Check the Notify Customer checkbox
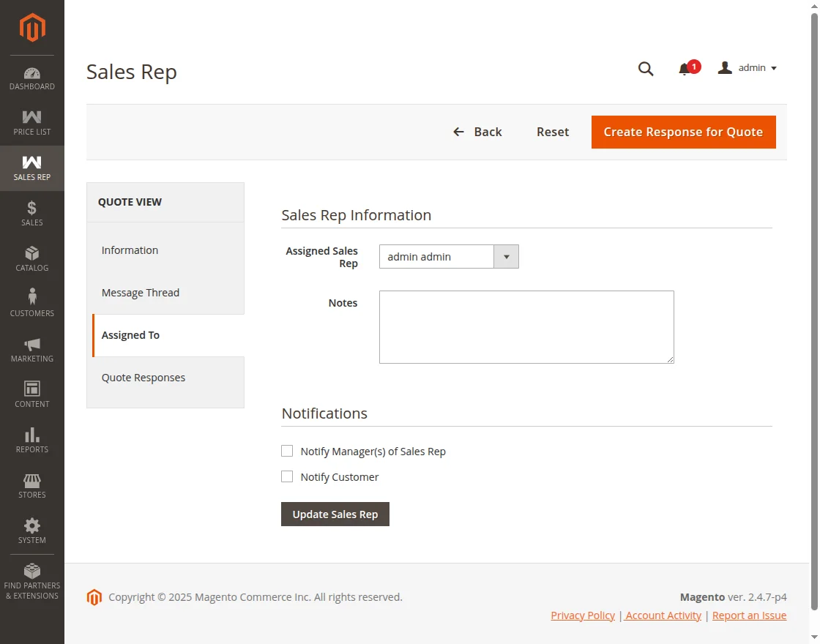The image size is (820, 644). click(x=287, y=476)
